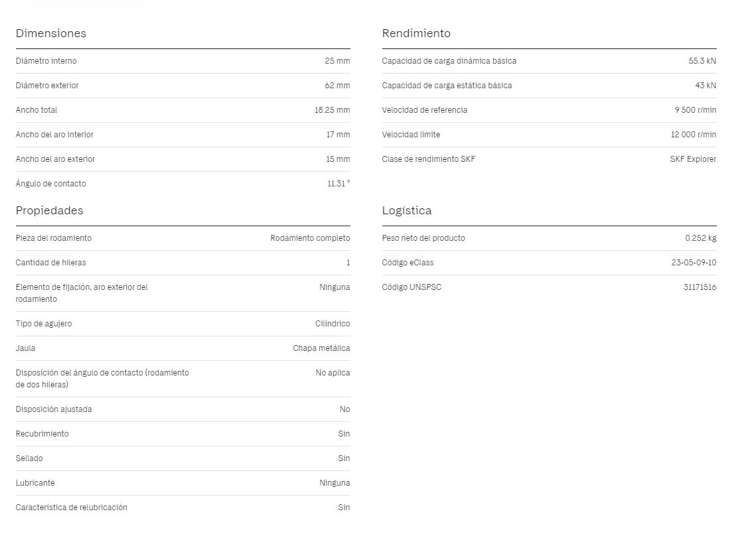Click the Propiedades section heading
Image resolution: width=756 pixels, height=550 pixels.
[x=49, y=211]
